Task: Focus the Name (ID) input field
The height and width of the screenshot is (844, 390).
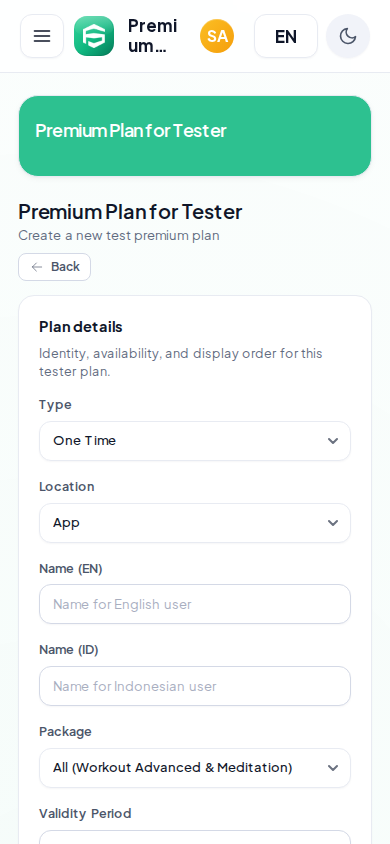Action: (195, 686)
